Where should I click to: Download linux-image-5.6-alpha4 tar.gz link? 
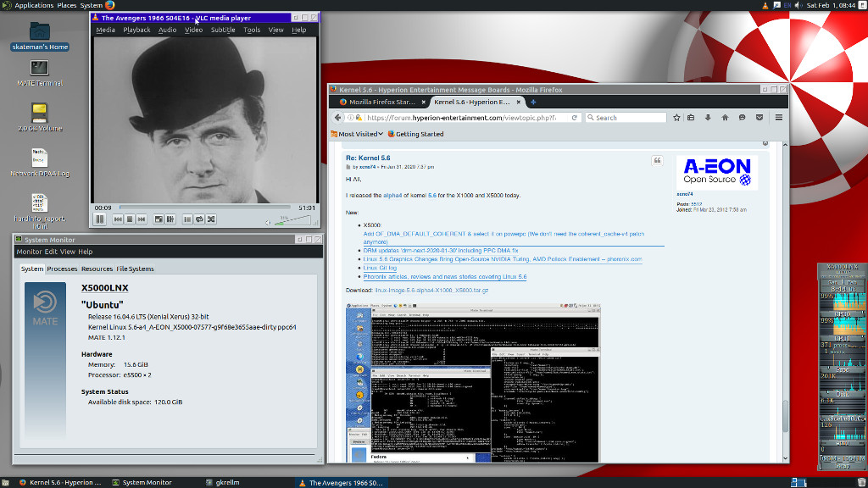click(x=431, y=290)
